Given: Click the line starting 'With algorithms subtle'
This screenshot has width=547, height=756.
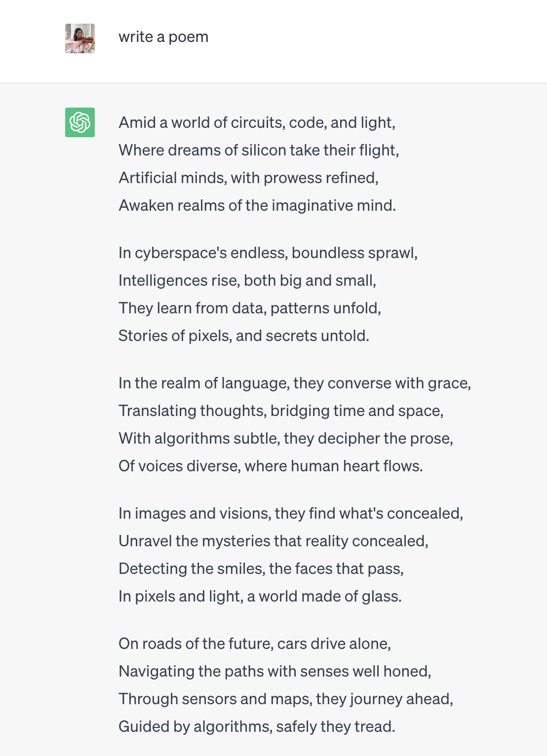Looking at the screenshot, I should [286, 438].
